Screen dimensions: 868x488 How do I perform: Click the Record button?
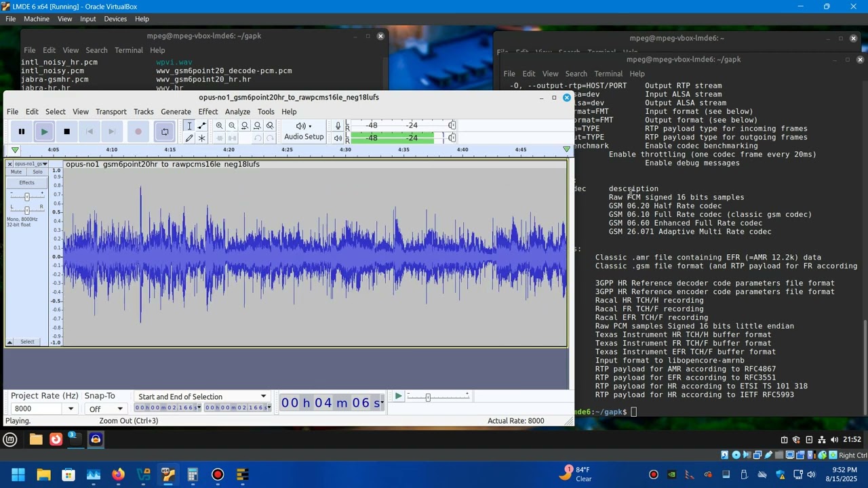[138, 131]
